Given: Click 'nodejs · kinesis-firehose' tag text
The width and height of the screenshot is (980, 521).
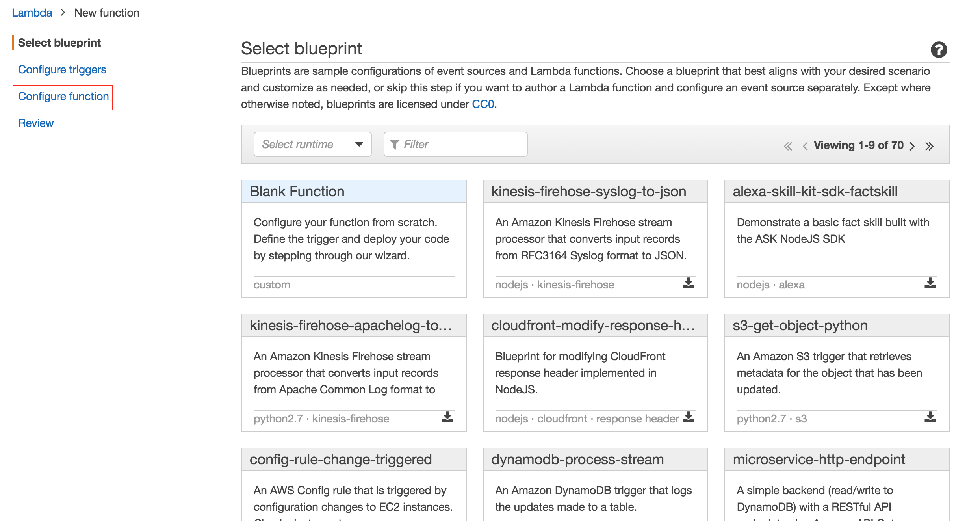Looking at the screenshot, I should point(555,285).
